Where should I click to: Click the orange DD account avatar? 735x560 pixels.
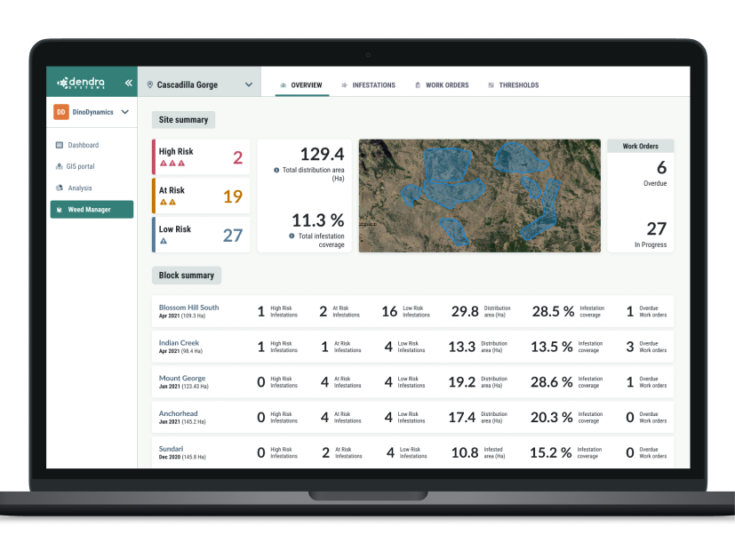tap(60, 112)
